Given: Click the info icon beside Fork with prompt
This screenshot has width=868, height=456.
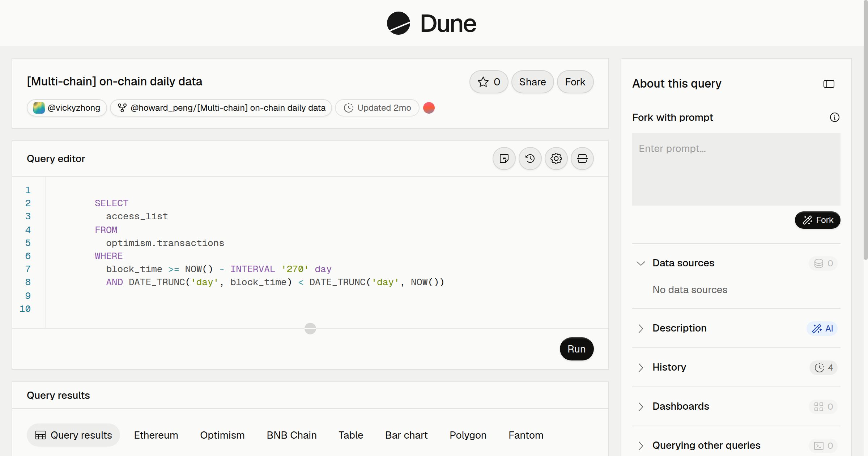Looking at the screenshot, I should point(835,117).
